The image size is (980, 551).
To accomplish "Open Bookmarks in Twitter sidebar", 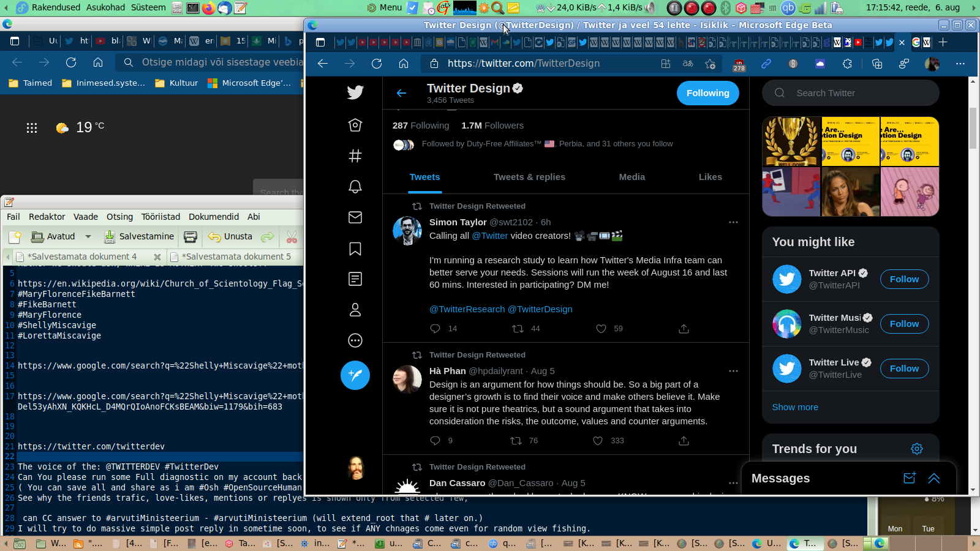I will [355, 249].
